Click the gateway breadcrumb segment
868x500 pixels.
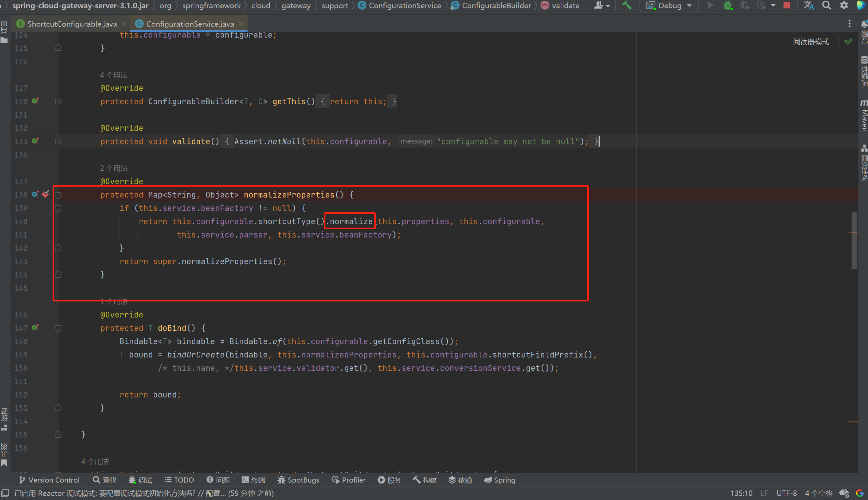pyautogui.click(x=296, y=5)
